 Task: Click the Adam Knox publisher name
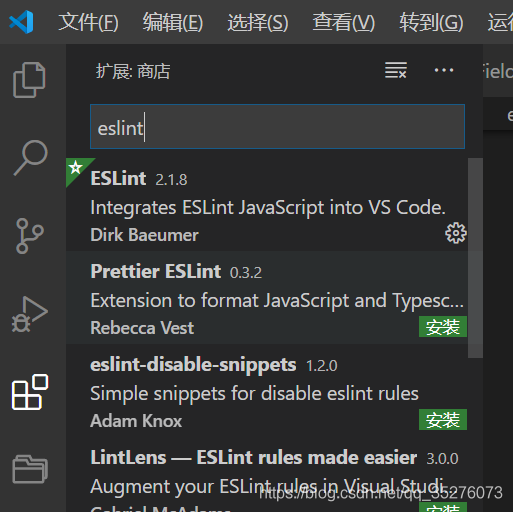coord(136,421)
